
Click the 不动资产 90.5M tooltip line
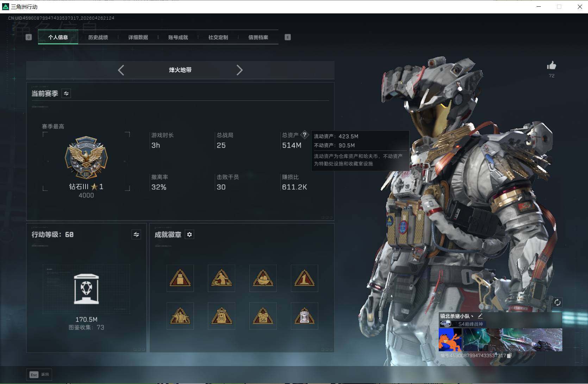pos(334,145)
